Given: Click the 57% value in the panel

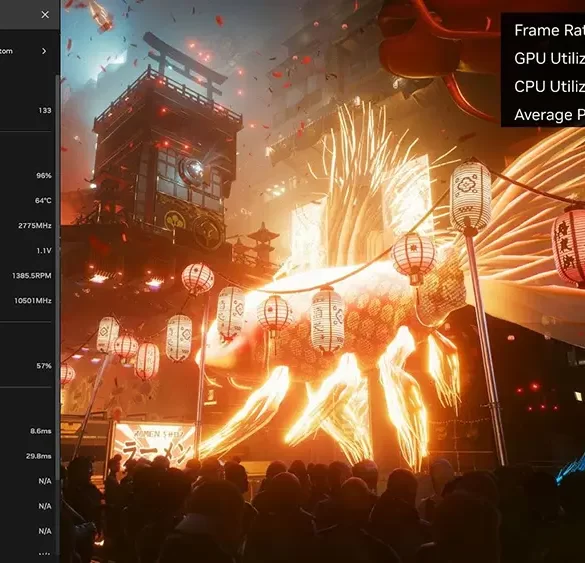Looking at the screenshot, I should pyautogui.click(x=44, y=366).
